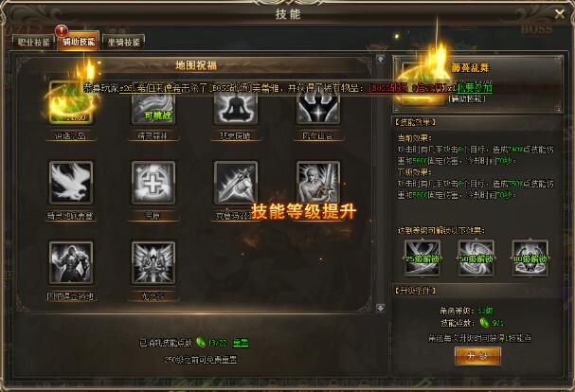Click the 升级 upgrade button

tap(477, 356)
